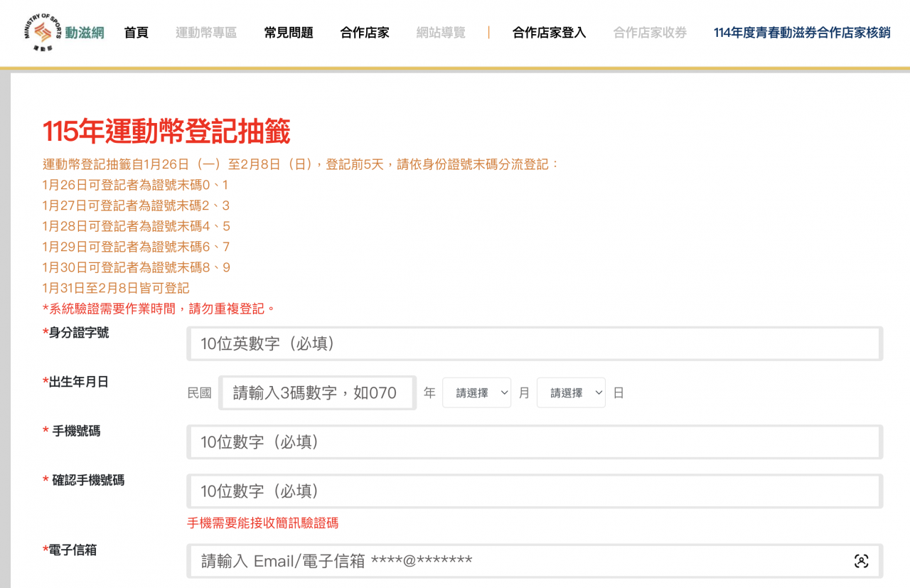Select the 合作店家 navigation item
Image resolution: width=910 pixels, height=588 pixels.
(x=365, y=33)
